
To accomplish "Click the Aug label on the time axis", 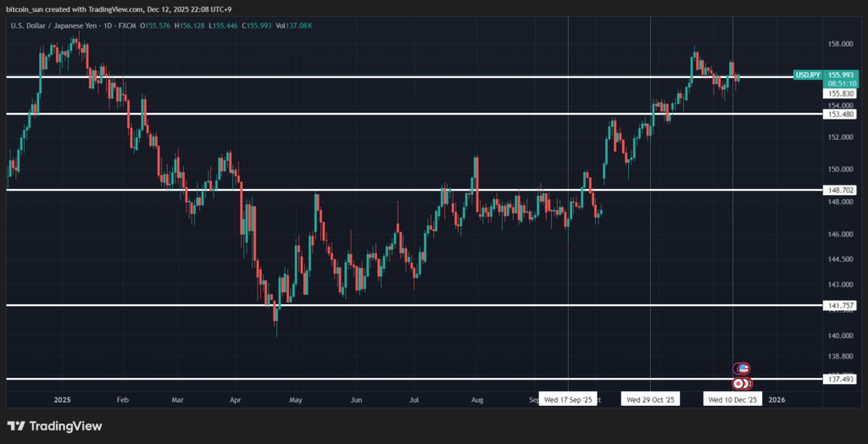I will (477, 398).
